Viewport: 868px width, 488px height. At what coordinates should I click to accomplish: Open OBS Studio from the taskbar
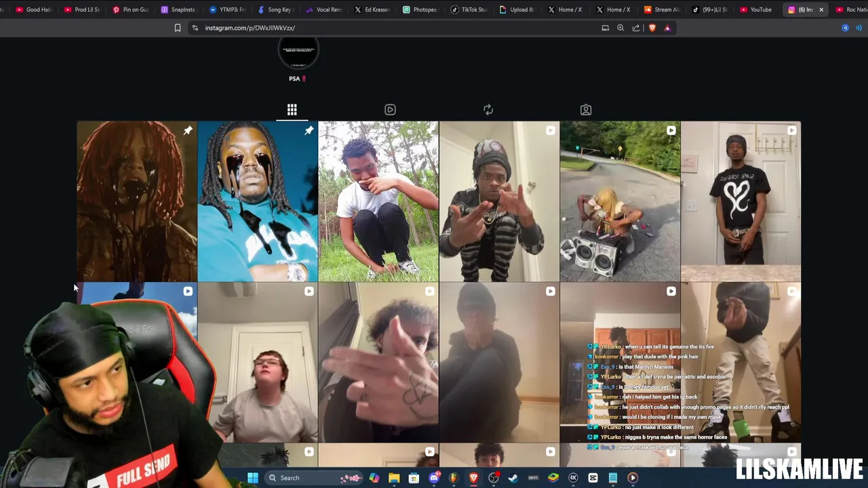[494, 478]
